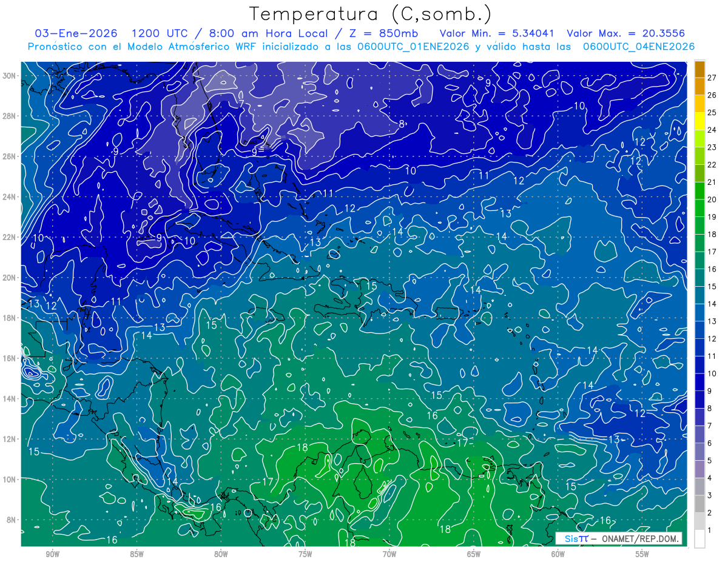Click legend value 25 on the color scale
The image size is (728, 562).
tap(712, 112)
